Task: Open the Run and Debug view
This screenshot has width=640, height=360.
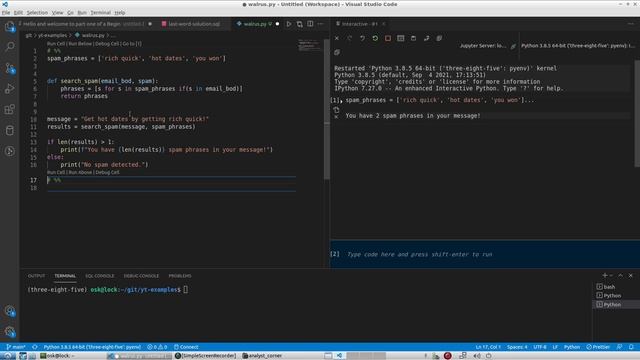Action: click(9, 89)
